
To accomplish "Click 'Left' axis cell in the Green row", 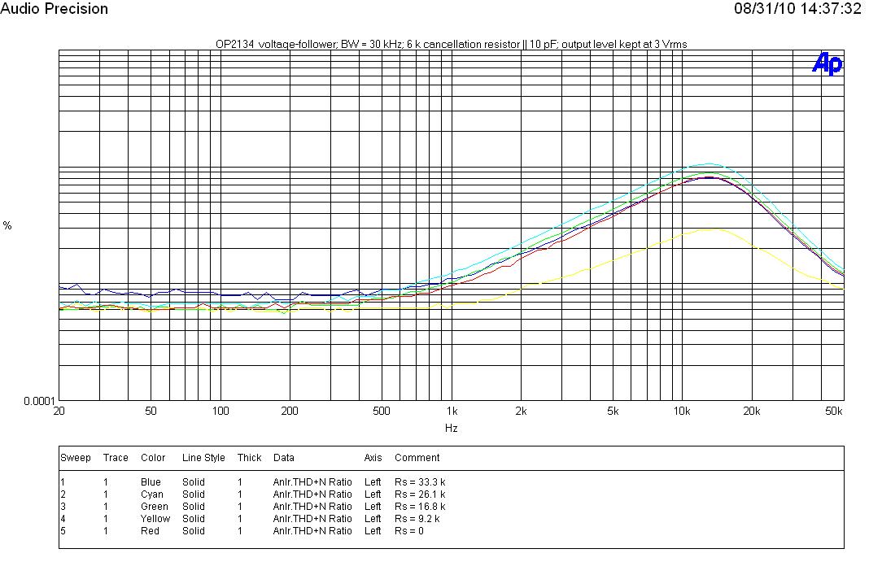I will (373, 507).
